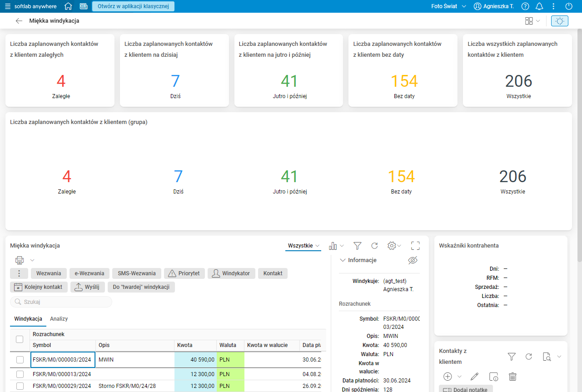Click the Windykator button
The width and height of the screenshot is (582, 392).
[x=231, y=273]
